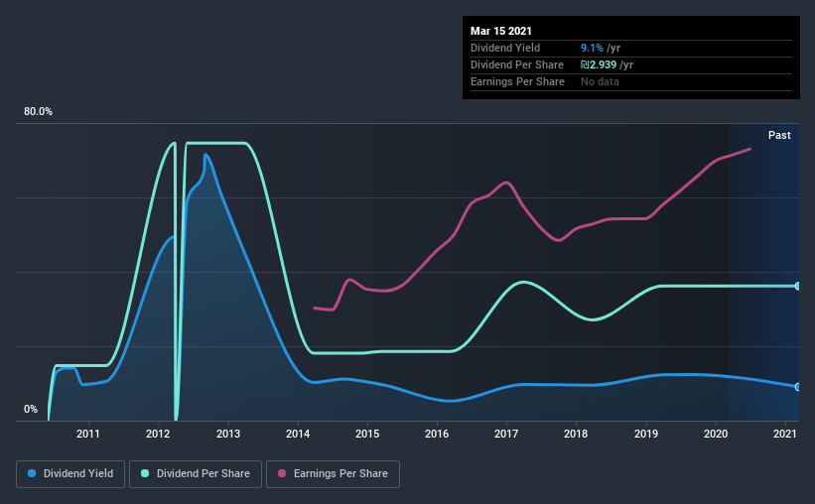This screenshot has height=504, width=815.
Task: Click the 2013 x-axis label
Action: click(227, 434)
